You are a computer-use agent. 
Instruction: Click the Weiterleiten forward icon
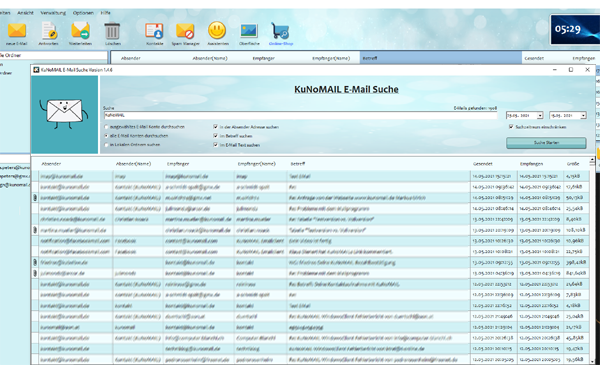pyautogui.click(x=80, y=31)
